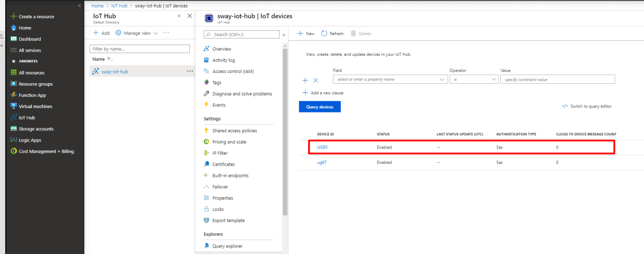Viewport: 644px width, 254px height.
Task: Click the IoT Hub breadcrumb link
Action: pyautogui.click(x=120, y=6)
